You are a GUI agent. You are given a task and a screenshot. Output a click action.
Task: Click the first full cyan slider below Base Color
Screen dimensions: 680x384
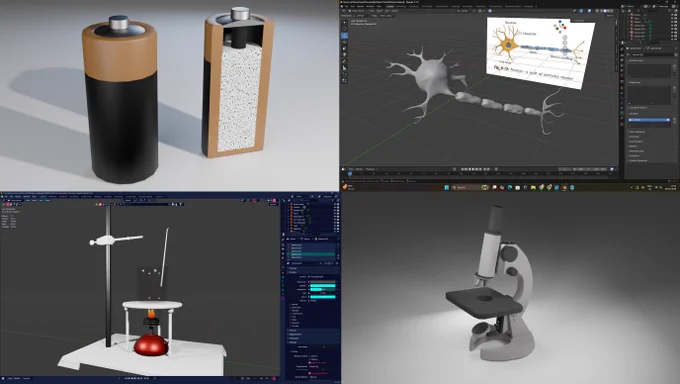[x=323, y=286]
